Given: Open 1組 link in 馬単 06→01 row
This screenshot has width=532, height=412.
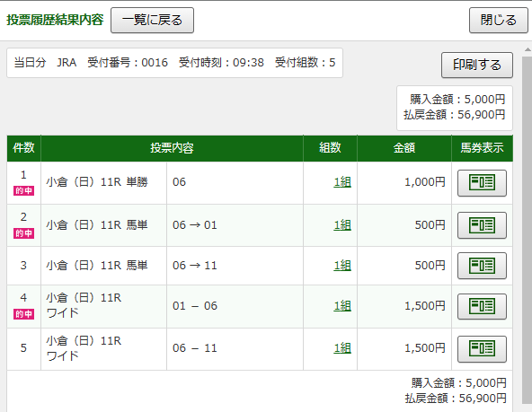Looking at the screenshot, I should point(342,225).
